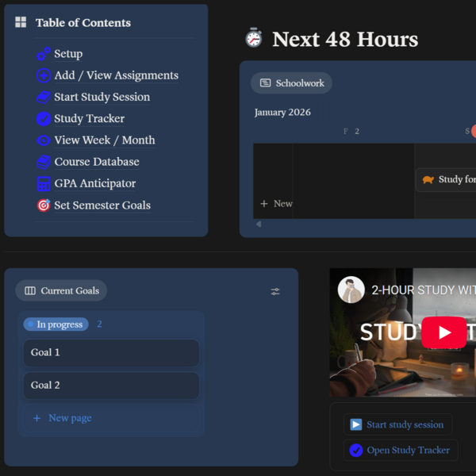Click the Course Database stacked books icon
476x476 pixels.
44,162
